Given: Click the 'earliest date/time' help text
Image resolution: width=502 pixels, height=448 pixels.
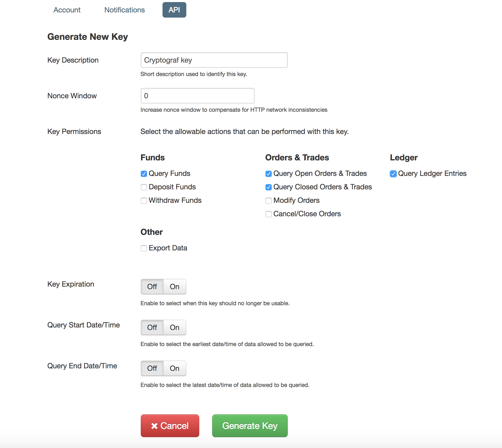Looking at the screenshot, I should [227, 344].
